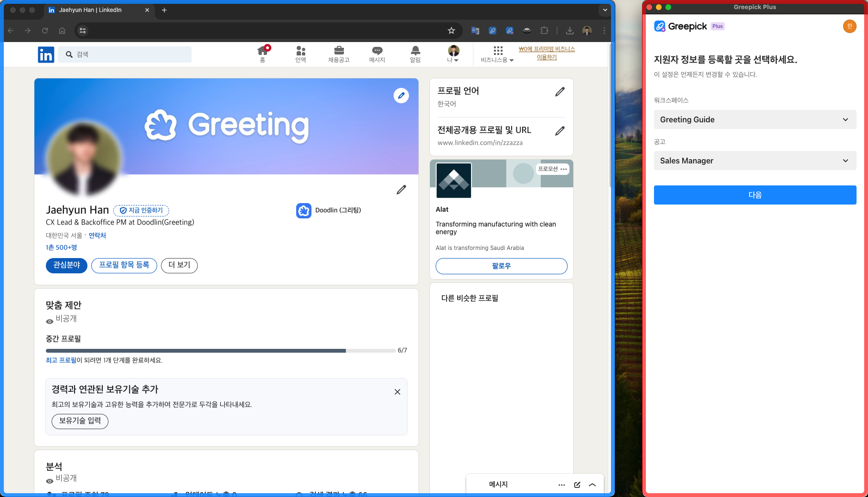Viewport: 868px width, 497px height.
Task: Open the Jaehyun Han profile photo
Action: pyautogui.click(x=83, y=159)
